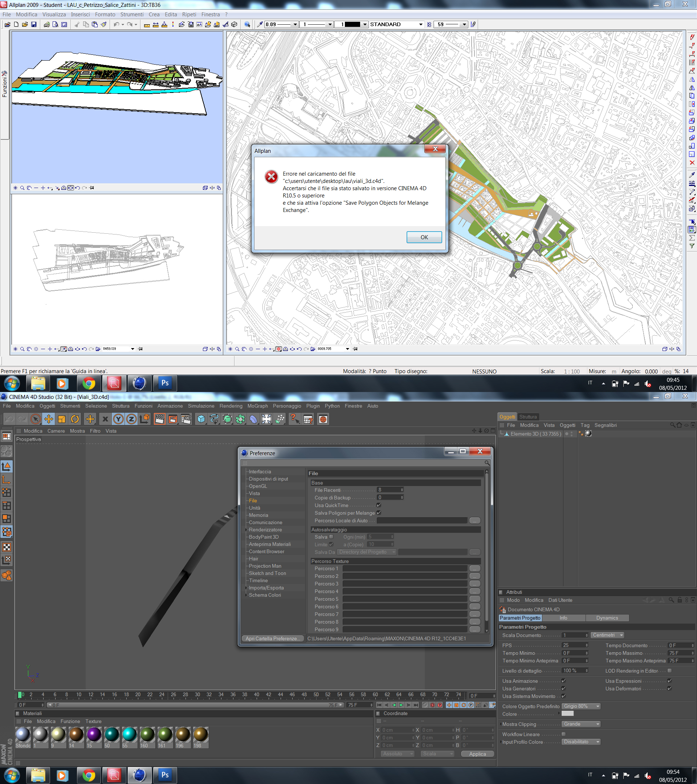The height and width of the screenshot is (784, 697).
Task: Toggle Usa QuickTime checkbox
Action: pyautogui.click(x=379, y=505)
